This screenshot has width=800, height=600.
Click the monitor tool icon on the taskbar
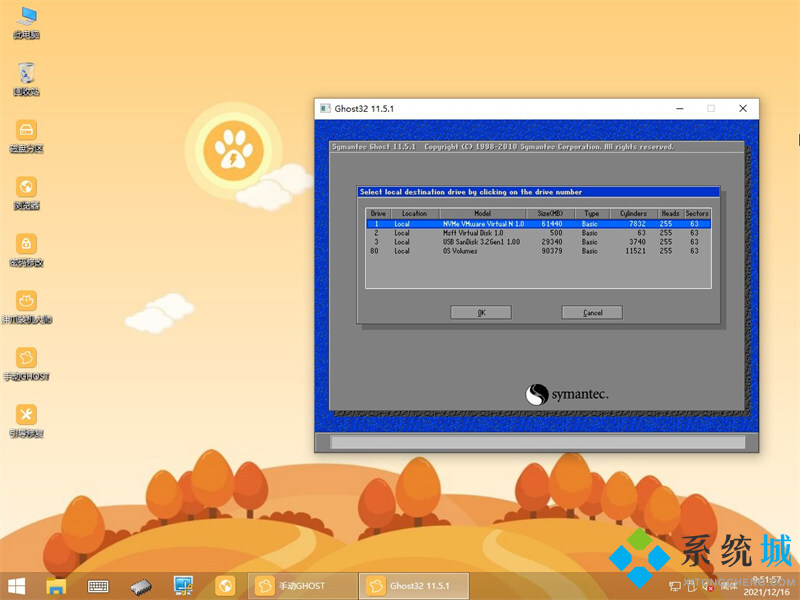pos(183,586)
